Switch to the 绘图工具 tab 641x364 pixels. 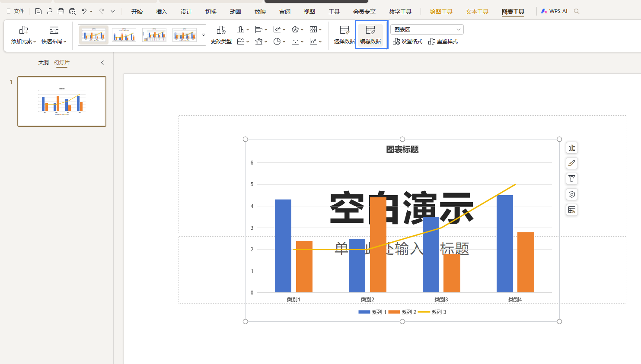point(441,12)
